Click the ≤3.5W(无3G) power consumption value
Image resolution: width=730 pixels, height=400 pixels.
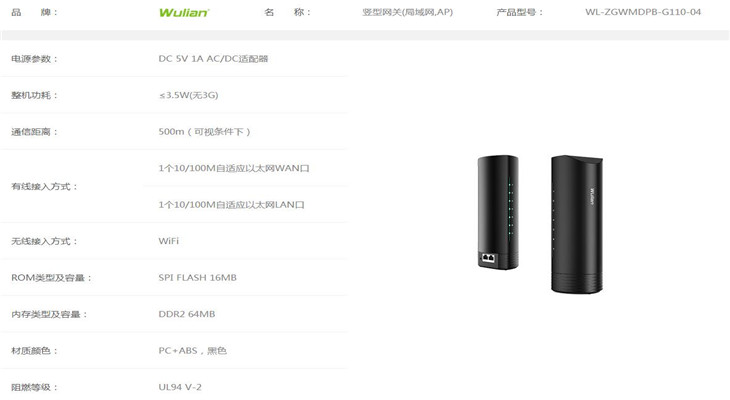tap(189, 95)
